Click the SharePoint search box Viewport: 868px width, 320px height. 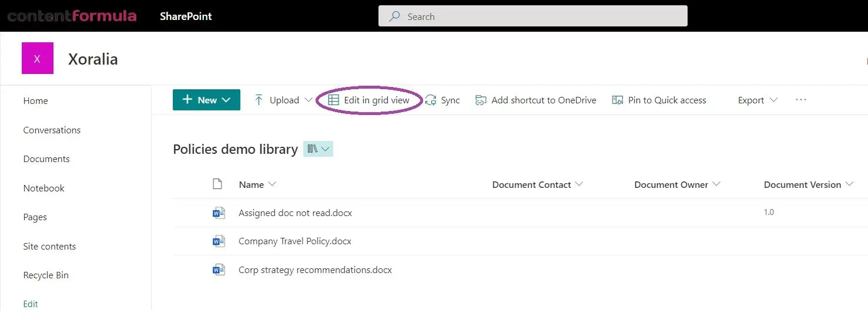(x=532, y=16)
